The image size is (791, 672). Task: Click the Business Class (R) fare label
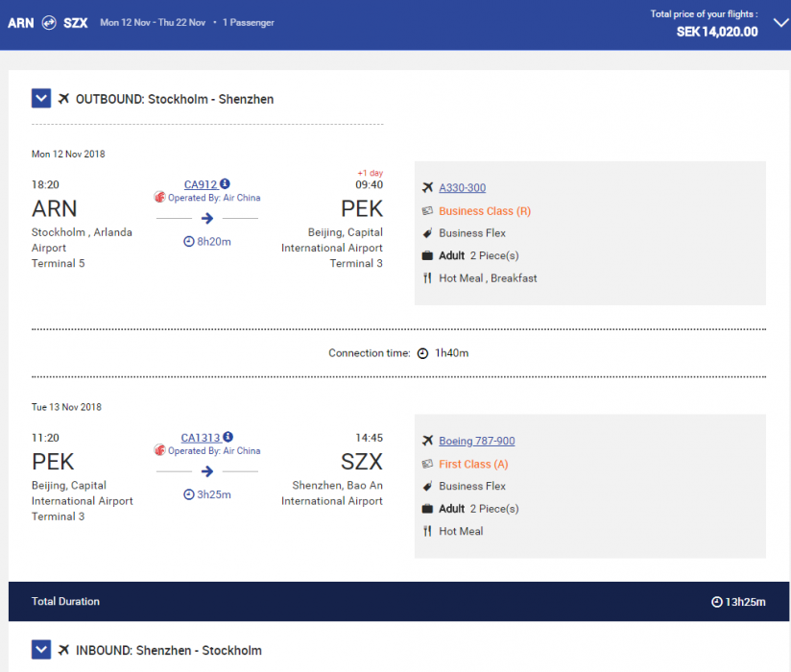coord(485,211)
